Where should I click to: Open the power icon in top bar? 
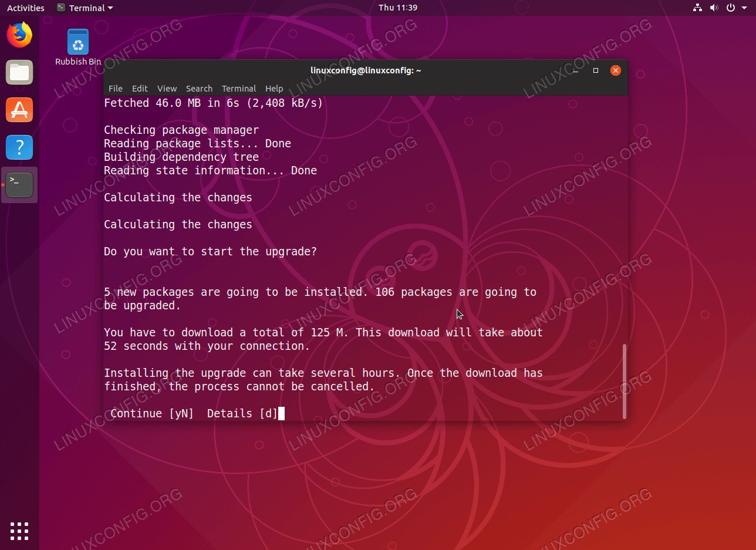click(x=730, y=8)
